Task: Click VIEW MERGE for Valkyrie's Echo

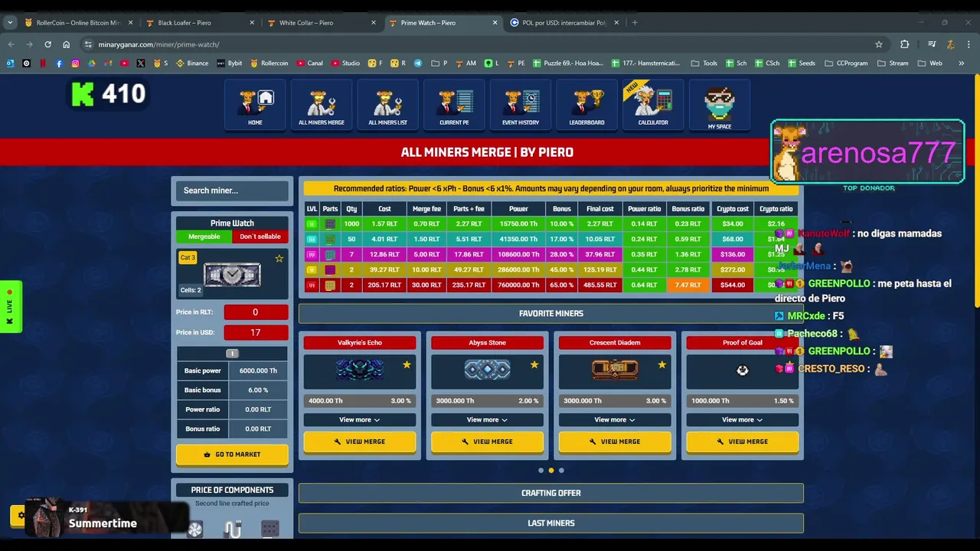Action: pyautogui.click(x=360, y=442)
